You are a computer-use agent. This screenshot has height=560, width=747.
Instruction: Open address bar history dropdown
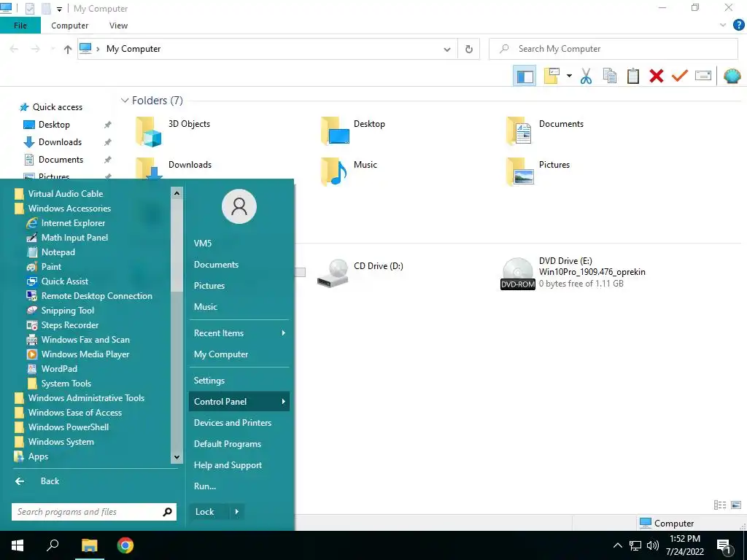(x=447, y=49)
